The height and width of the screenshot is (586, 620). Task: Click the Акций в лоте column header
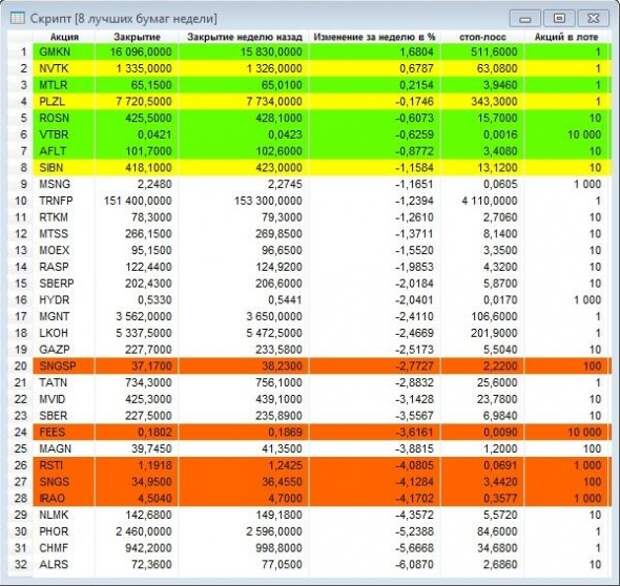click(566, 37)
